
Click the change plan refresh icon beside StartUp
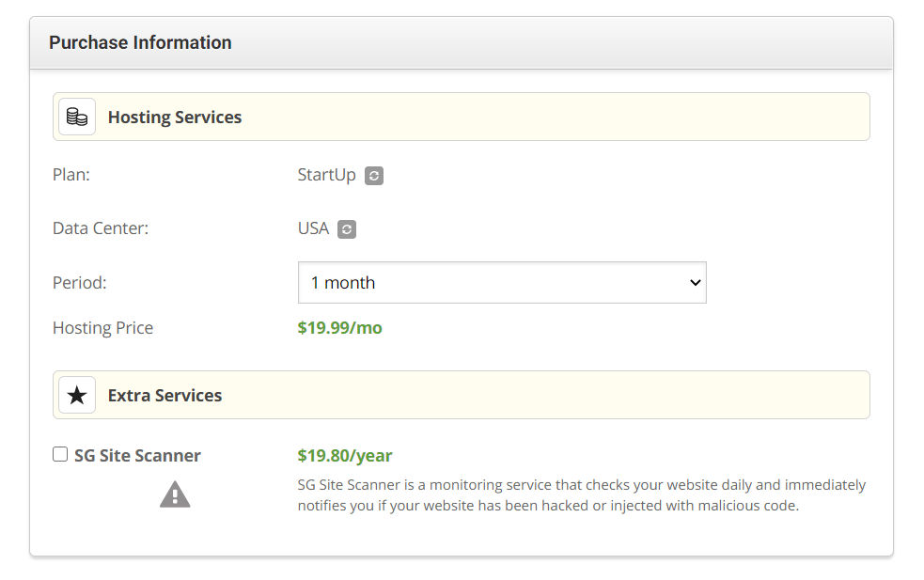373,176
